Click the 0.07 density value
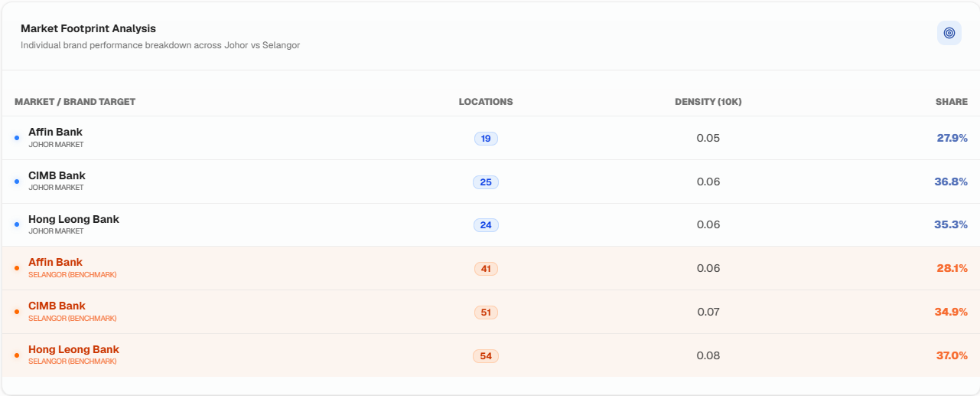 coord(708,312)
